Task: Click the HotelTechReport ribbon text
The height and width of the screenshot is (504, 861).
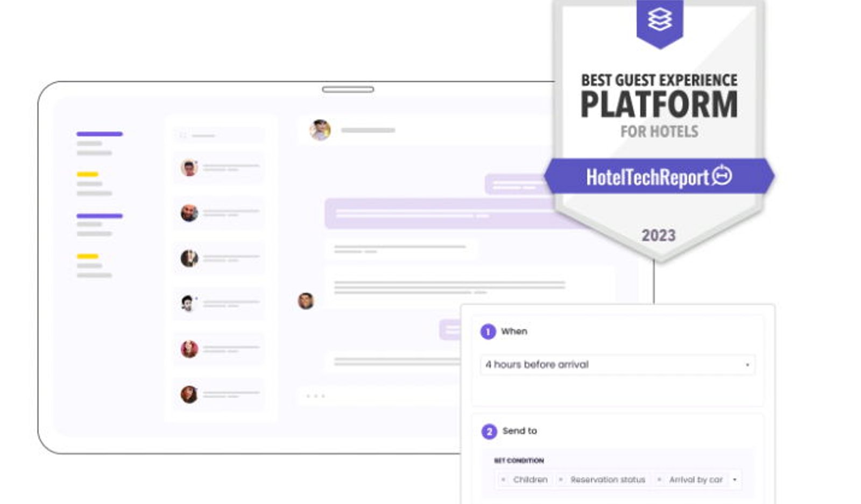Action: (647, 177)
